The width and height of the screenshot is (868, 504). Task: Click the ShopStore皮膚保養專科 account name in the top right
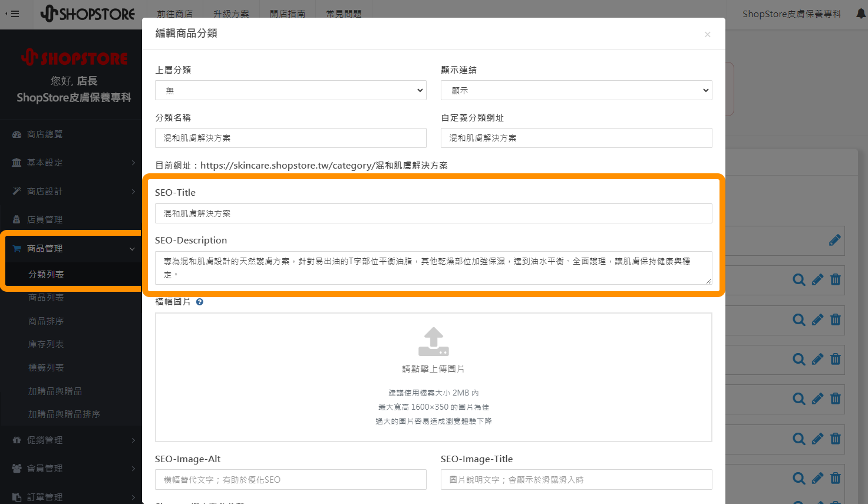[x=791, y=14]
